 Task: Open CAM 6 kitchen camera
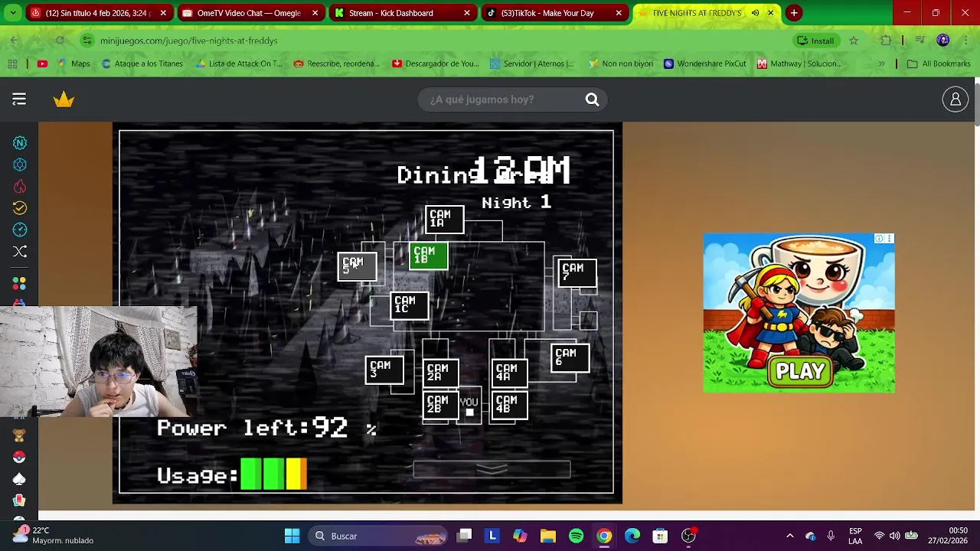pos(570,357)
